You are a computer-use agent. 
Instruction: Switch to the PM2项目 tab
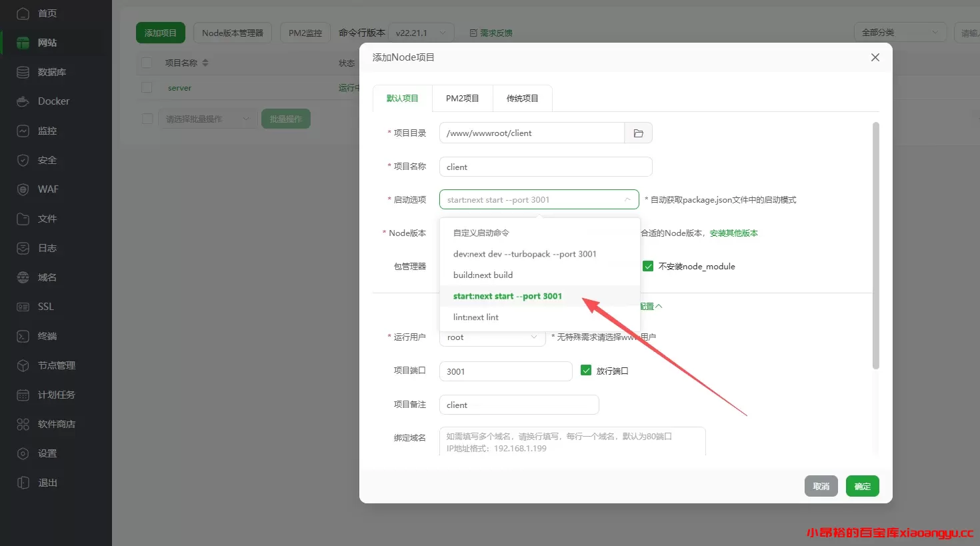coord(462,98)
